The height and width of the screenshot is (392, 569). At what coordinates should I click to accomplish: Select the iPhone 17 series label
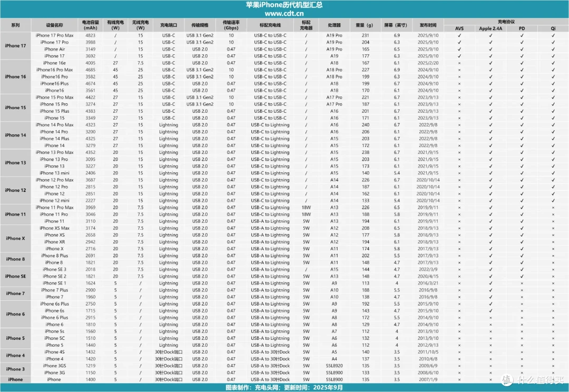pos(15,46)
